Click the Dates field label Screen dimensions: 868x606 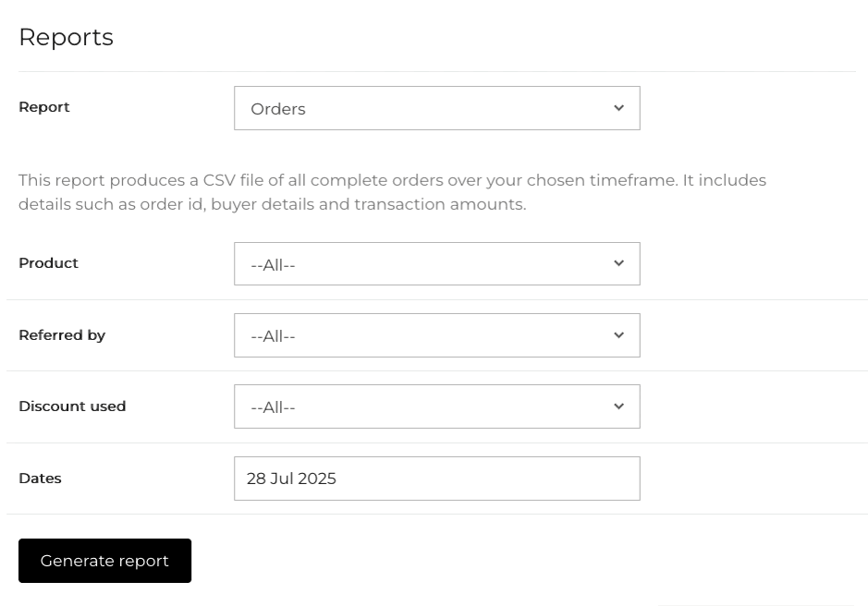pos(40,479)
